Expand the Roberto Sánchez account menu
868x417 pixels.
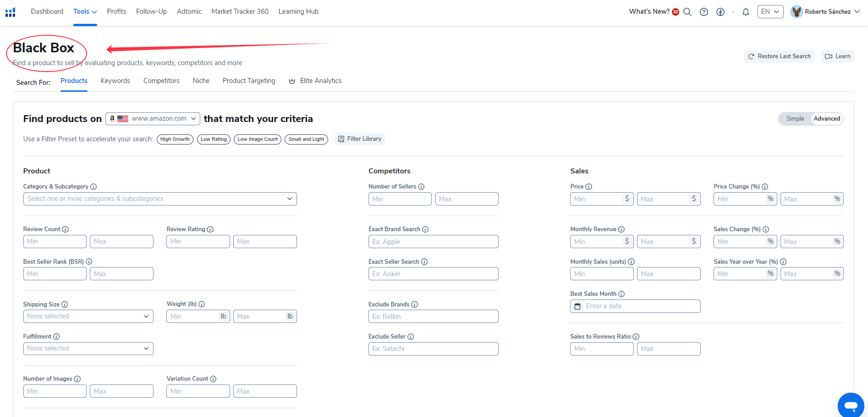tap(857, 12)
